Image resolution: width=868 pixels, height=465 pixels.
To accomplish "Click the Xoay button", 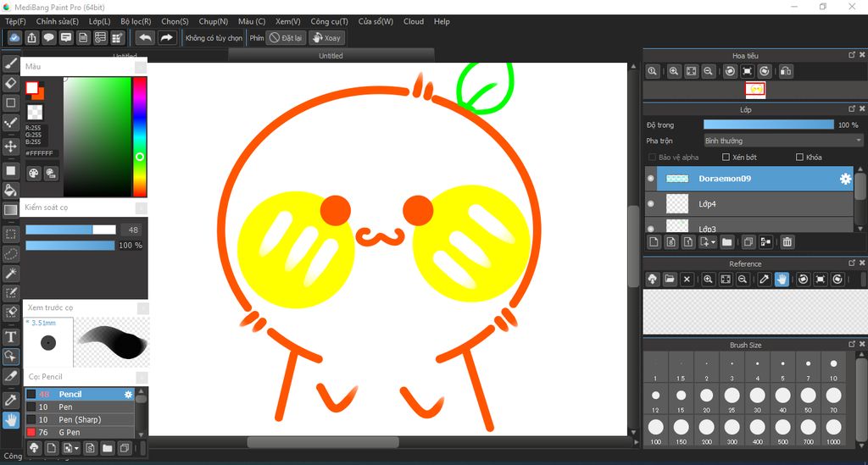I will [x=326, y=37].
